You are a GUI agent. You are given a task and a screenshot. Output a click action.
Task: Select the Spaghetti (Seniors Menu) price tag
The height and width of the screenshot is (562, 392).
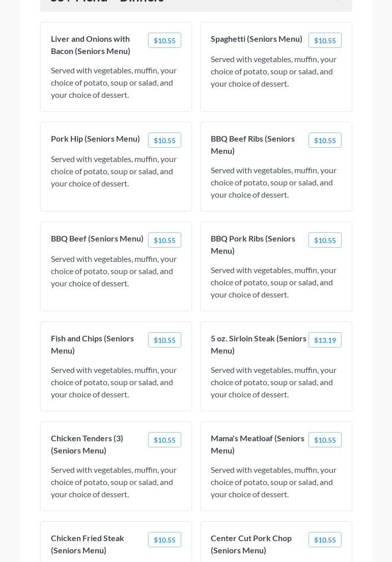pyautogui.click(x=325, y=41)
